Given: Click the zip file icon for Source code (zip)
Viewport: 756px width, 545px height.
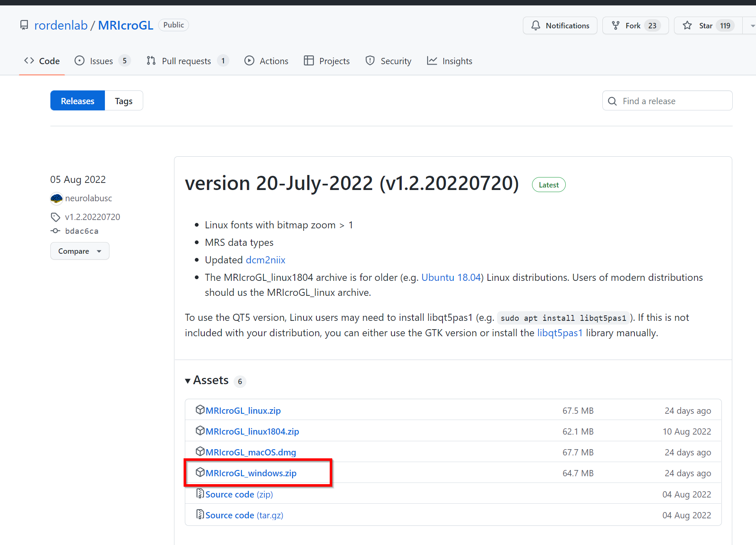Looking at the screenshot, I should (200, 494).
